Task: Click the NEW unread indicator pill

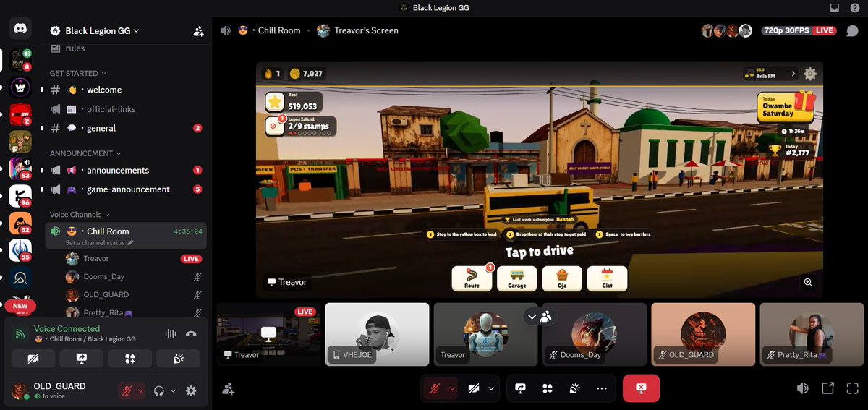Action: tap(20, 306)
